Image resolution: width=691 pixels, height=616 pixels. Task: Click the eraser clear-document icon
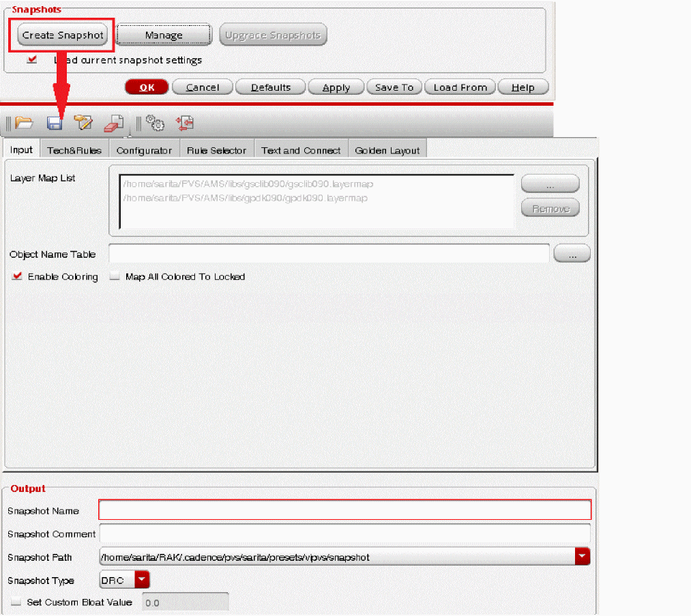(x=114, y=123)
